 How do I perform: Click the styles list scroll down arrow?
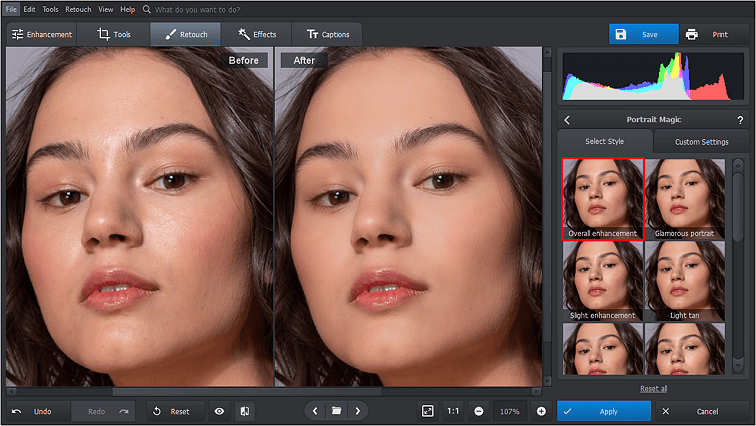pyautogui.click(x=738, y=366)
